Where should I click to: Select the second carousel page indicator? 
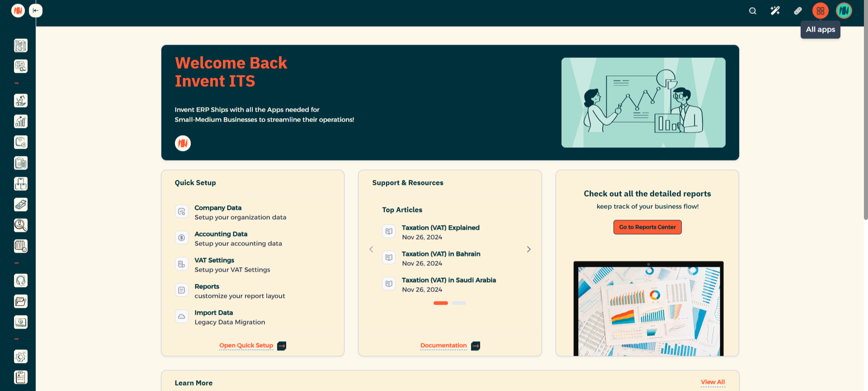[x=458, y=303]
